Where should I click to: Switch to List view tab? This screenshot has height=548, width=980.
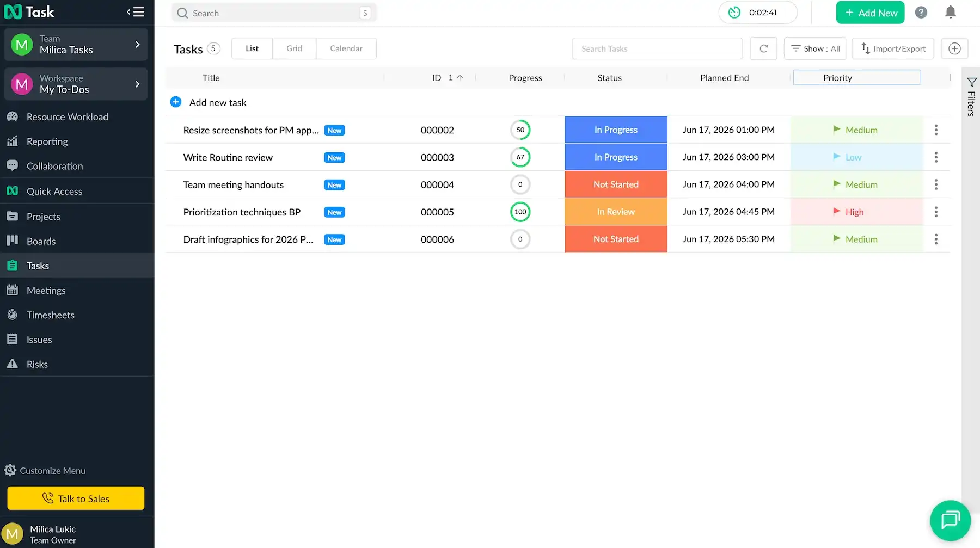[252, 48]
